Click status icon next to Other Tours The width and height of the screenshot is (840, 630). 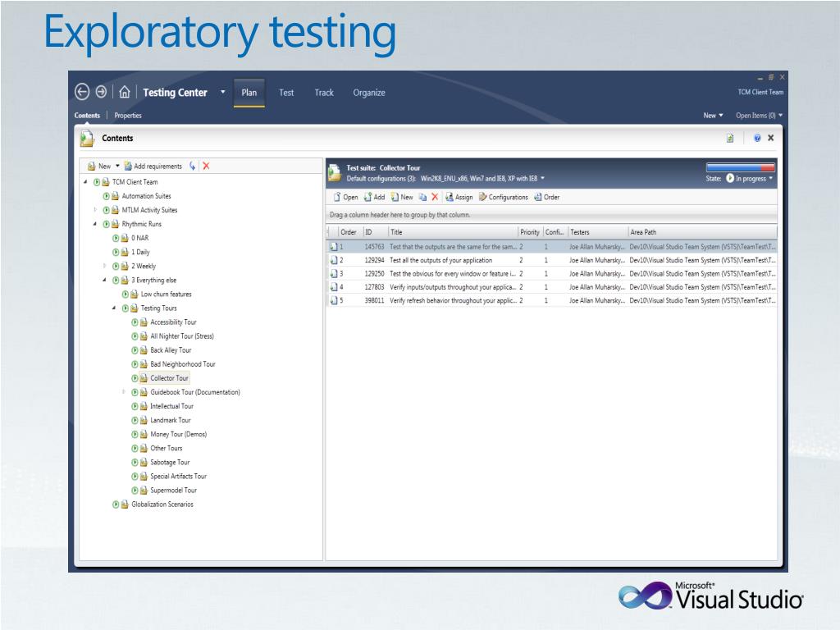tap(135, 448)
